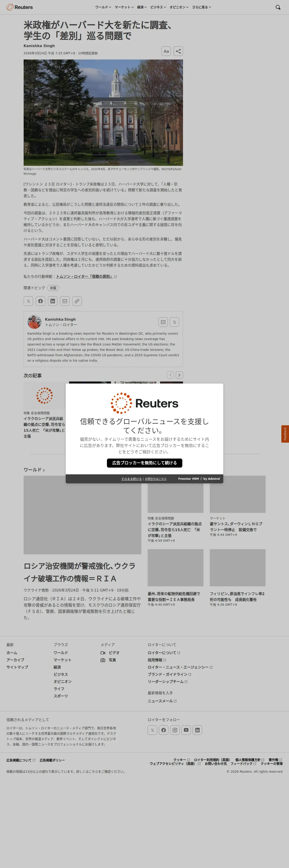Open footer 採用情報 link
Screen dimensions: 289x868
tap(157, 660)
